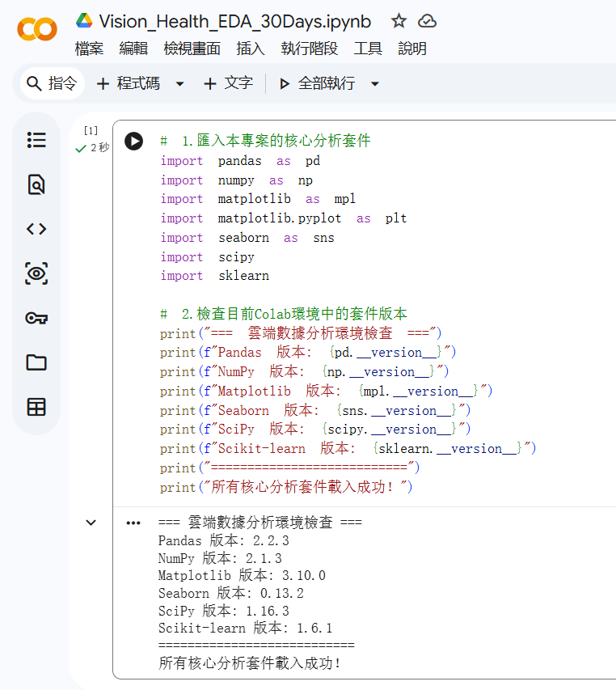Click output Scikit-learn 版本: 1.6.1
The height and width of the screenshot is (690, 616).
(x=246, y=628)
